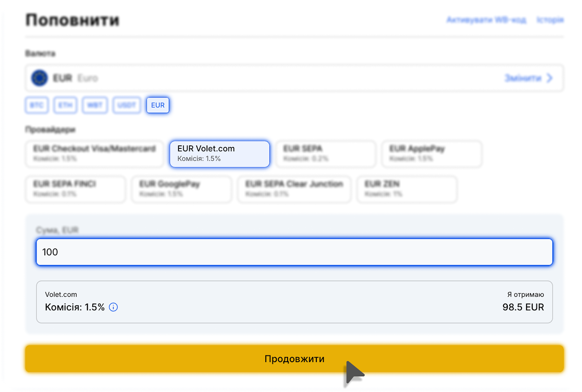Pick the USDT currency chip
Viewport: 582px width, 392px height.
(127, 105)
